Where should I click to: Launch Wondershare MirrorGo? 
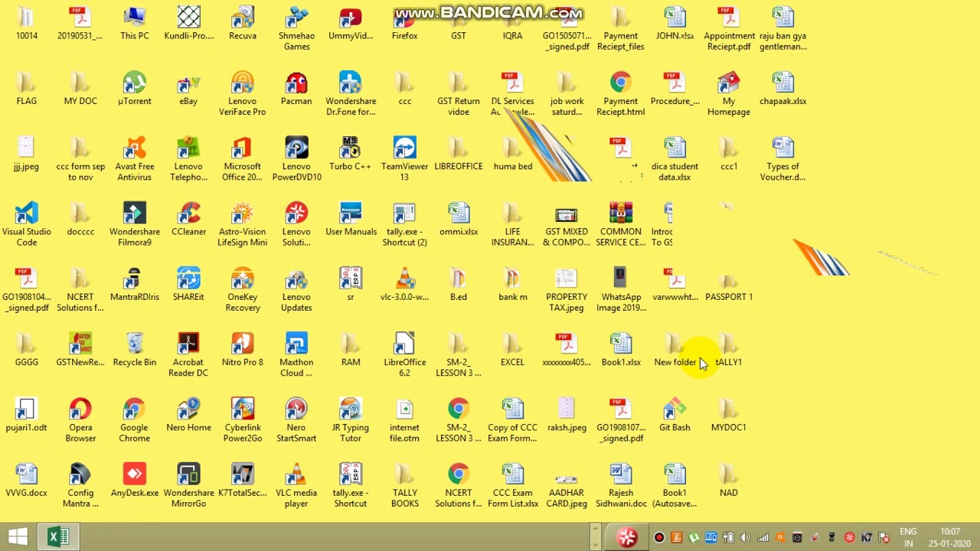coord(188,486)
